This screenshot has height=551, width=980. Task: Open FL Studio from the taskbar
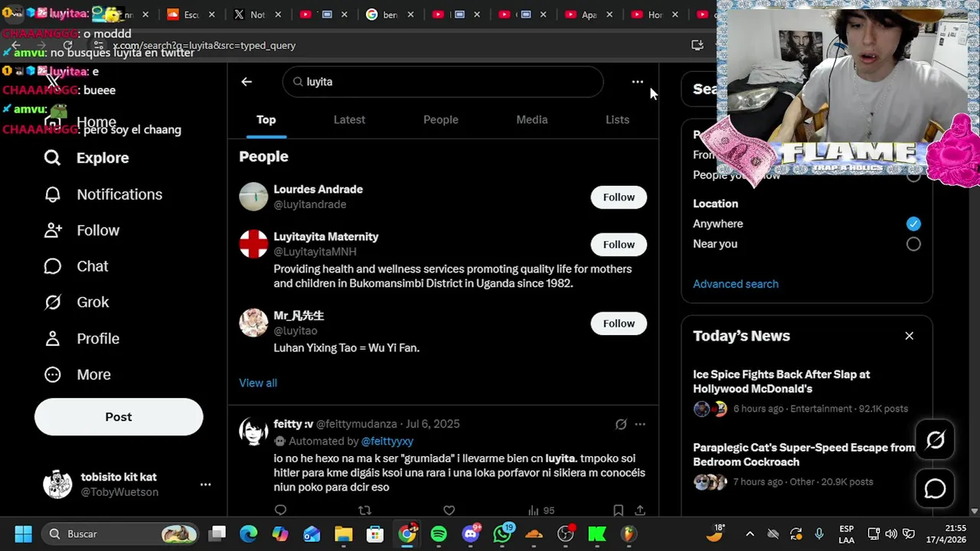coord(629,534)
